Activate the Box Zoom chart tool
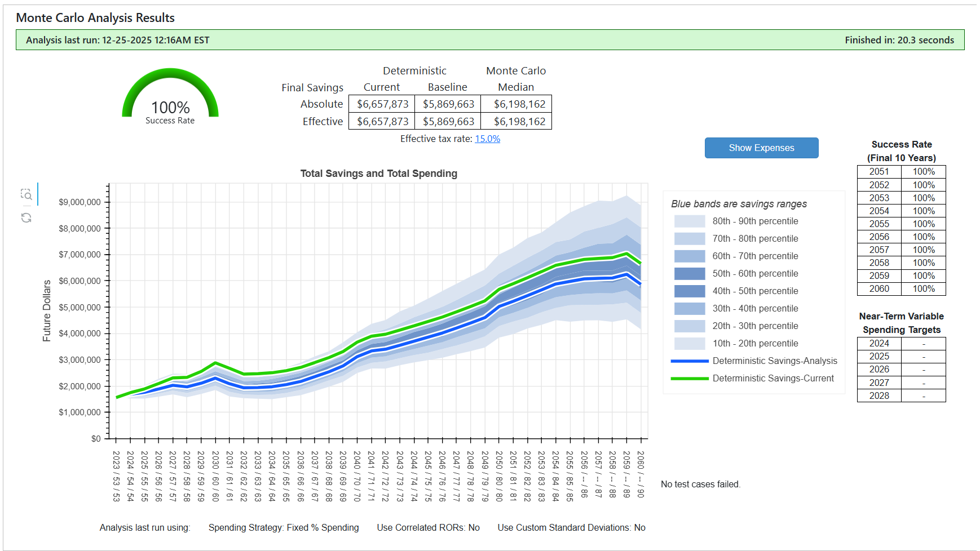The image size is (980, 551). click(26, 194)
